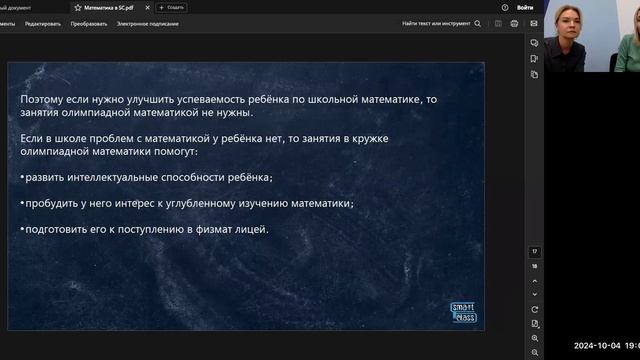Close the Математика в SC.pdf tab
The height and width of the screenshot is (360, 640).
147,8
